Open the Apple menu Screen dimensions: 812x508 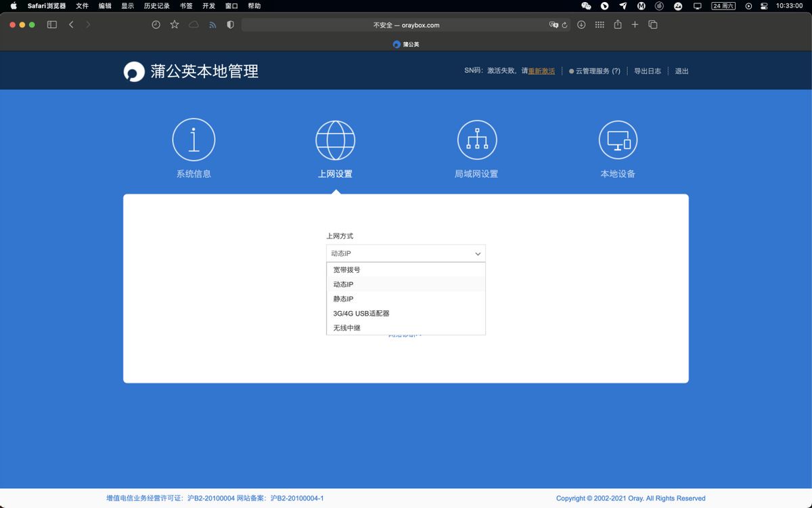point(14,6)
